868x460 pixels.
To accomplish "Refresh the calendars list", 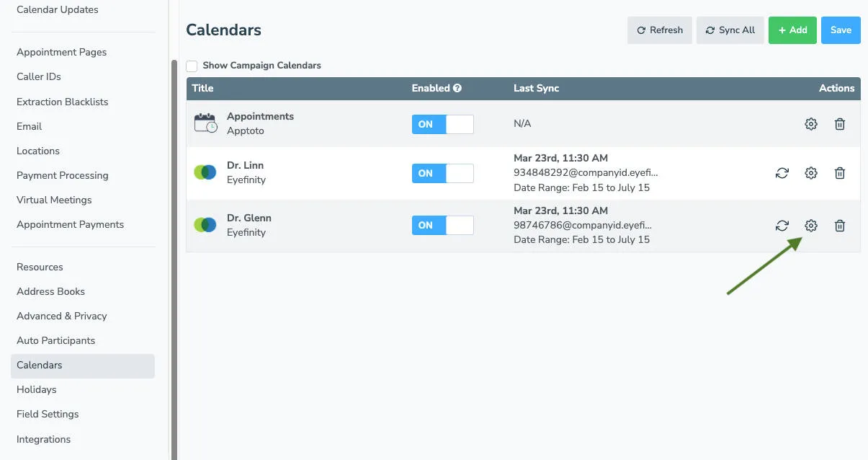I will [x=659, y=30].
